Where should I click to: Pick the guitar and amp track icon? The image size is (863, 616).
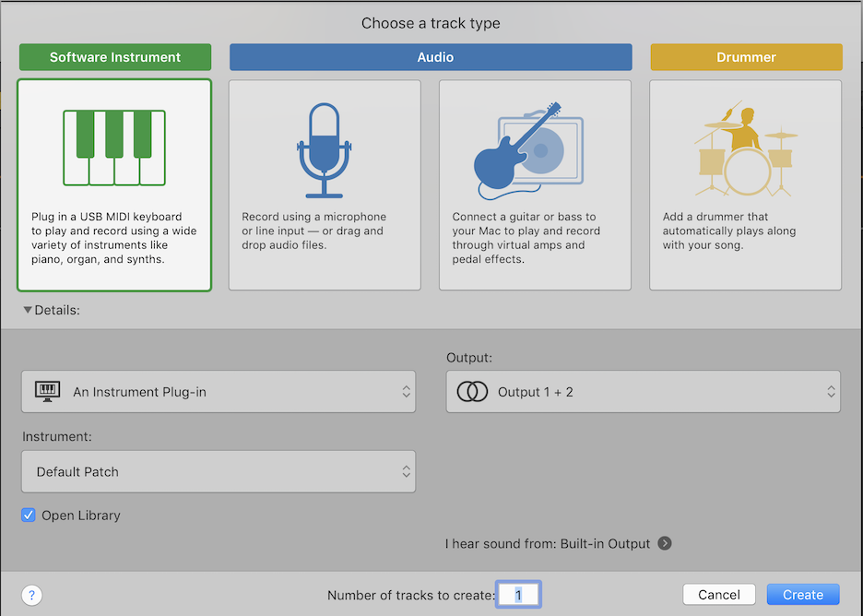pos(528,151)
